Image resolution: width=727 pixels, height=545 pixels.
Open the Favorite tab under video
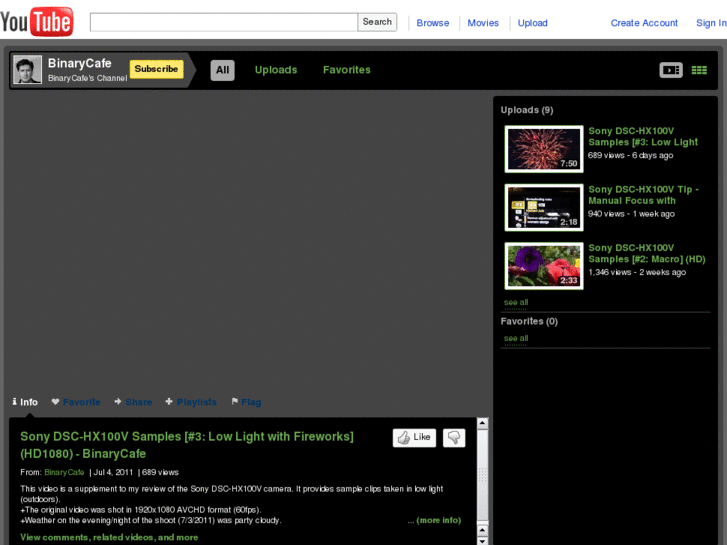pos(82,402)
